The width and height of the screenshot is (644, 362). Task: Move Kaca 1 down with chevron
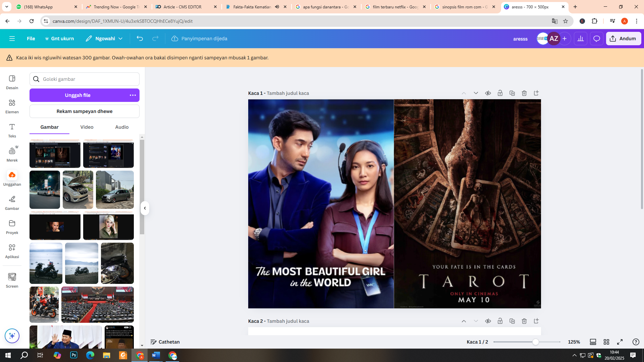476,93
